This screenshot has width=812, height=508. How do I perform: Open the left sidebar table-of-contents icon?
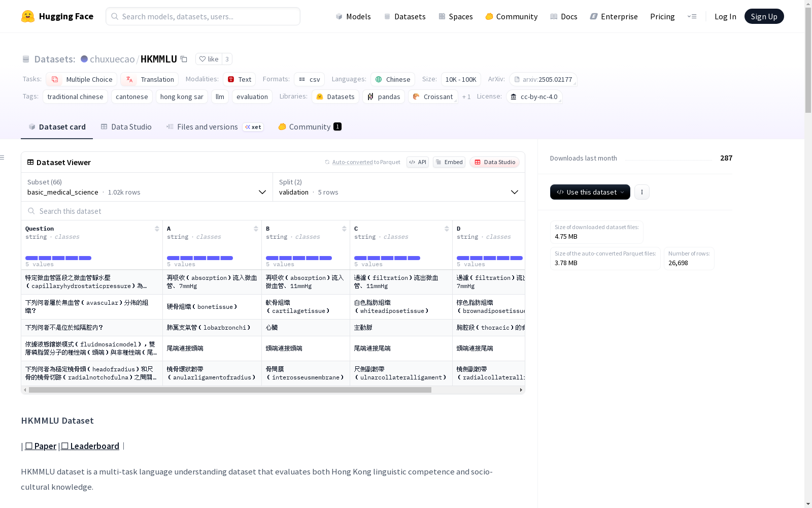click(3, 157)
